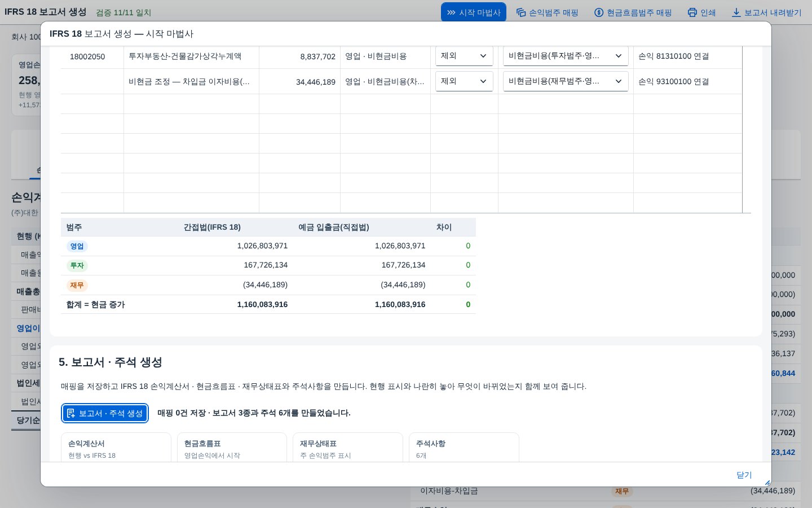Open the 시작 마법사 wizard from toolbar

pos(474,12)
